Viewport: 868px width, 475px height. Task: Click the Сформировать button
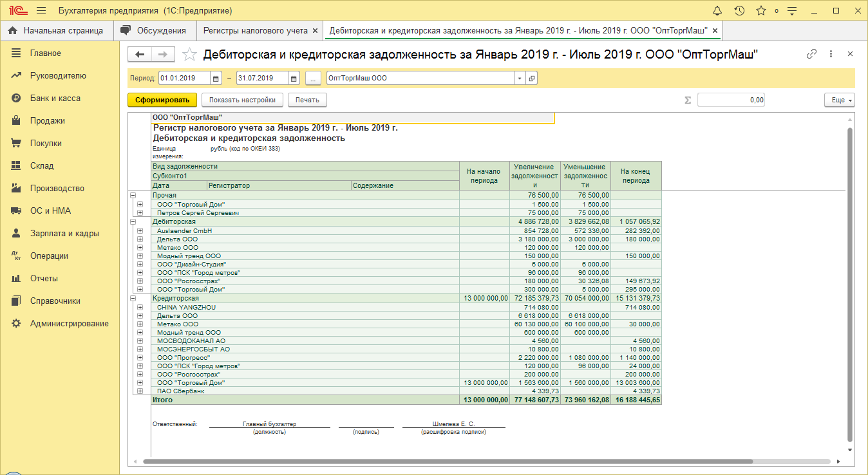point(162,100)
